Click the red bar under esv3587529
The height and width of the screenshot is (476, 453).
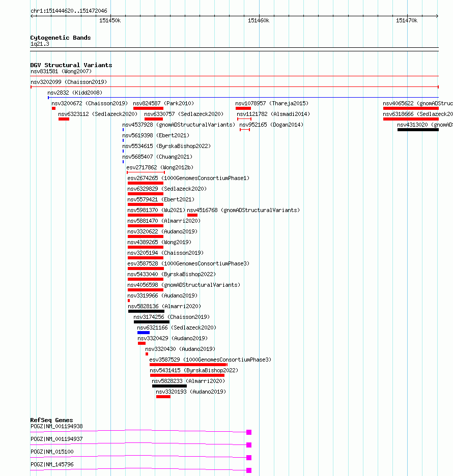(x=188, y=365)
